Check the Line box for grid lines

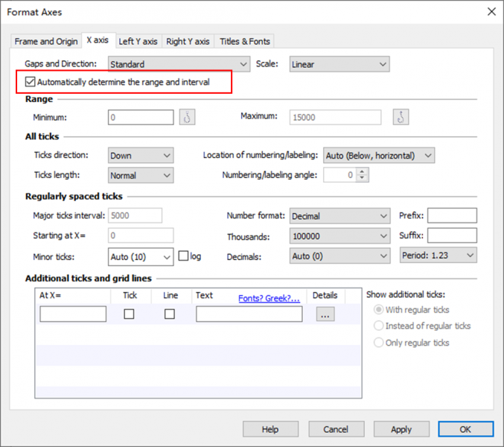click(170, 314)
